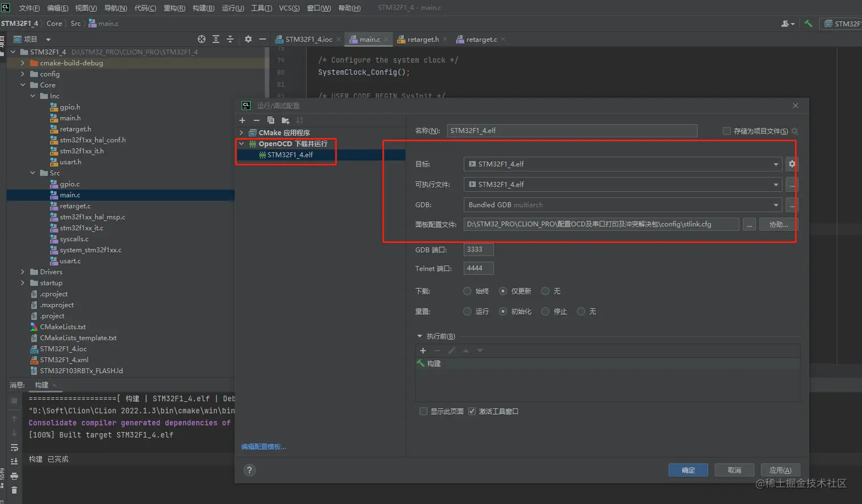The height and width of the screenshot is (504, 862).
Task: Select 无 for the 下载 option
Action: click(x=545, y=291)
